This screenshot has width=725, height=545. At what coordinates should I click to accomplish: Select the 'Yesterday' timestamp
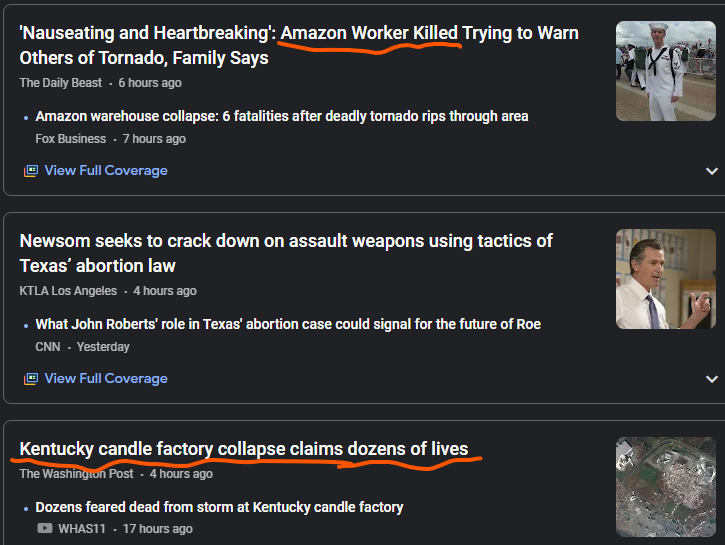coord(103,347)
